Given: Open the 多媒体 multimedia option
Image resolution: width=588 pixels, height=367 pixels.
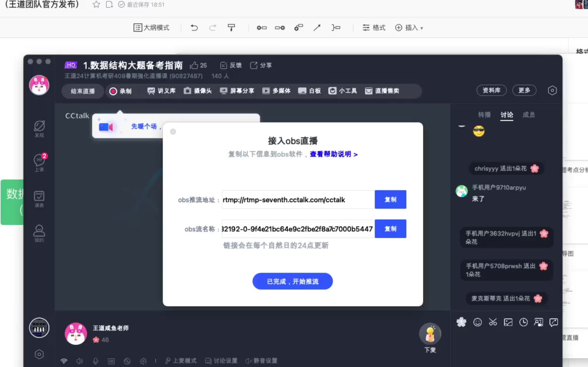Looking at the screenshot, I should (276, 91).
